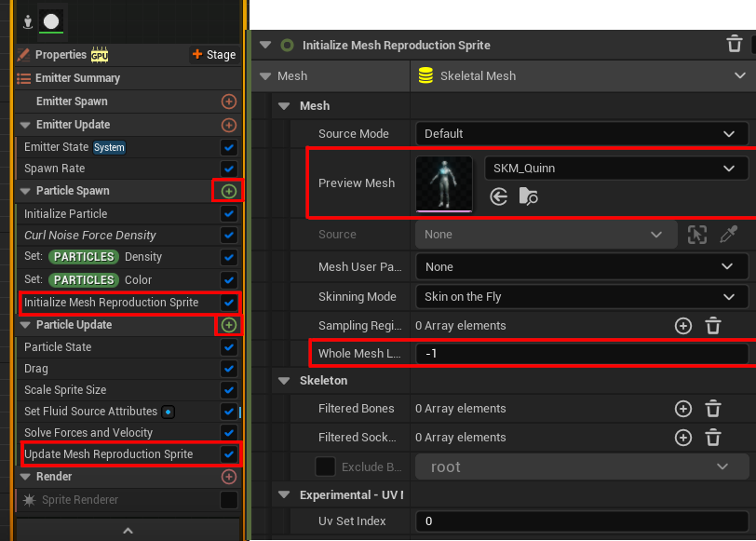Viewport: 756px width, 541px height.
Task: Click the GPU sim badge
Action: (x=100, y=56)
